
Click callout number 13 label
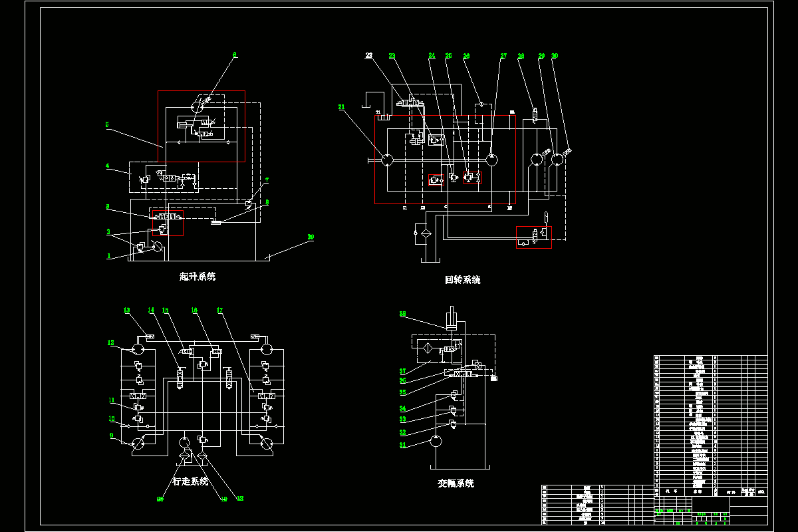tap(127, 310)
